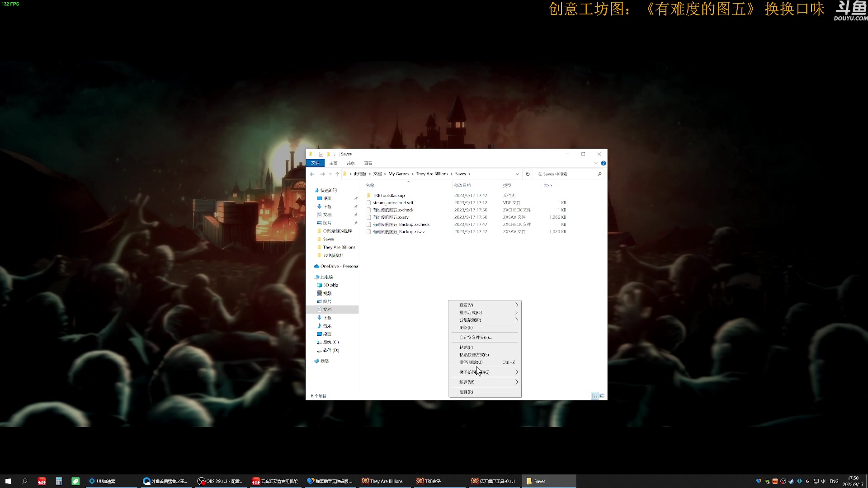Screen dimensions: 868x488
Task: Switch to details view in the status bar
Action: point(594,396)
